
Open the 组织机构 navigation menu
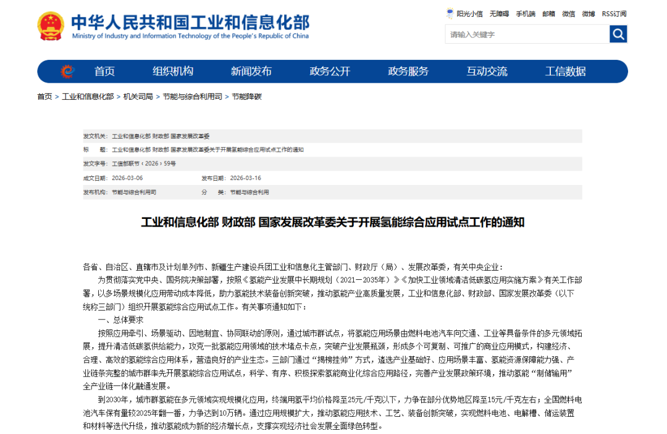(173, 71)
